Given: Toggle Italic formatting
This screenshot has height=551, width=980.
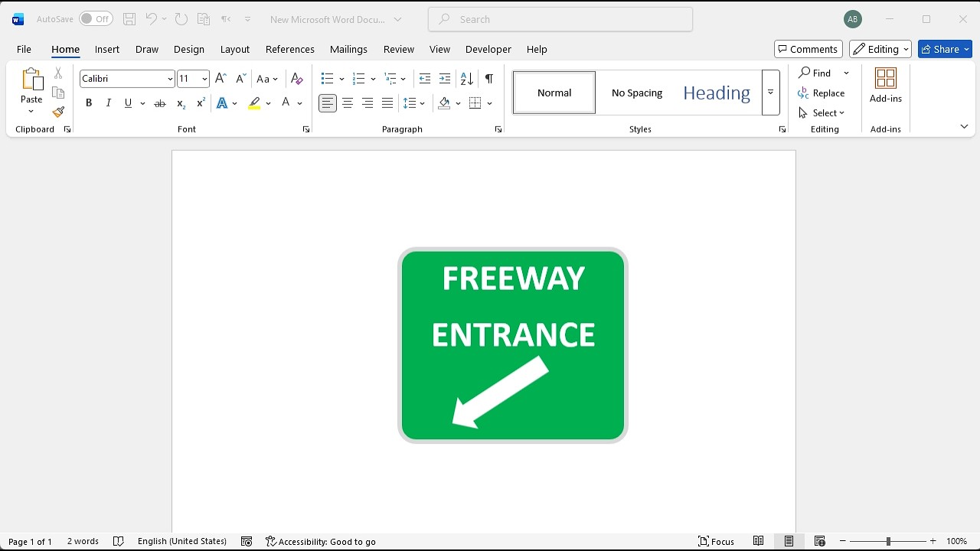Looking at the screenshot, I should tap(109, 103).
